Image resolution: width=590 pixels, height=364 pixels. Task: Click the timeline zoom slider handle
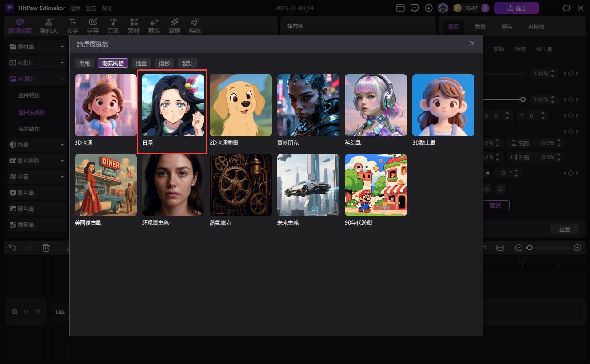pos(529,248)
